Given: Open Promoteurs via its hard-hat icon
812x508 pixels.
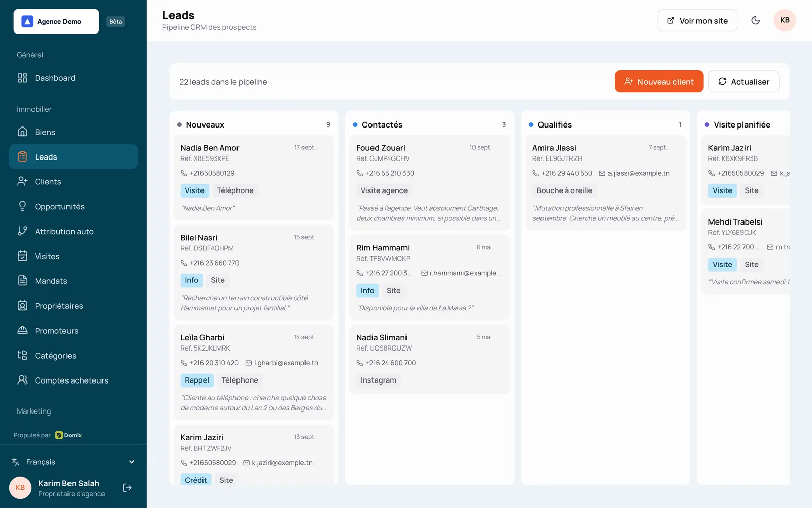Looking at the screenshot, I should (22, 331).
